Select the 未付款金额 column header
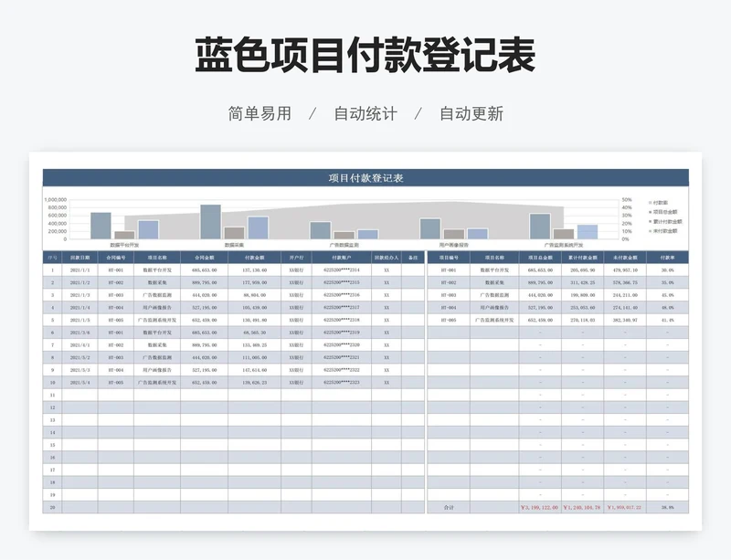Screen dimensions: 731x560 (624, 258)
